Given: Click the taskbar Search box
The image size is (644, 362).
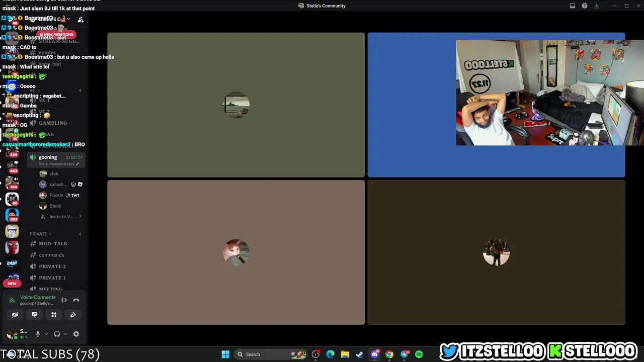Looking at the screenshot, I should coord(271,354).
